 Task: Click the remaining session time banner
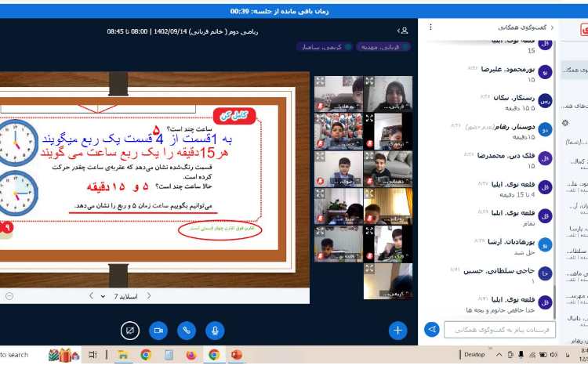pyautogui.click(x=279, y=11)
